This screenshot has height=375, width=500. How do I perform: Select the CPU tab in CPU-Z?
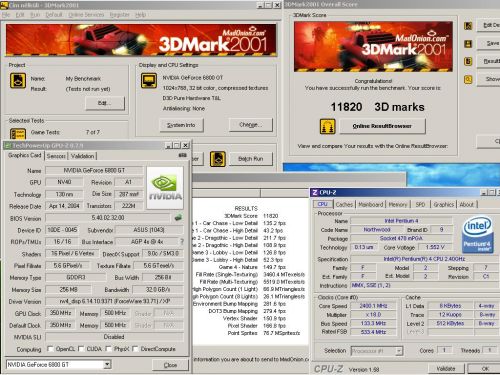(x=322, y=204)
